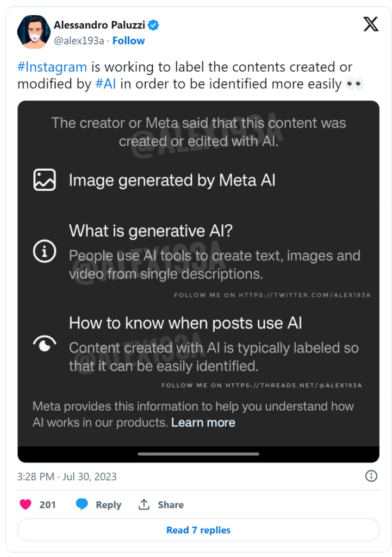Open the tweet info icon
Screen dimensions: 392x557
[x=371, y=476]
